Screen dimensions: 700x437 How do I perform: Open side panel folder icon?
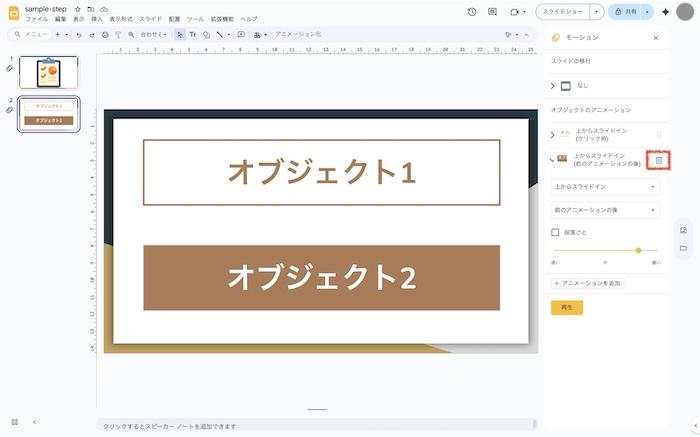click(683, 248)
